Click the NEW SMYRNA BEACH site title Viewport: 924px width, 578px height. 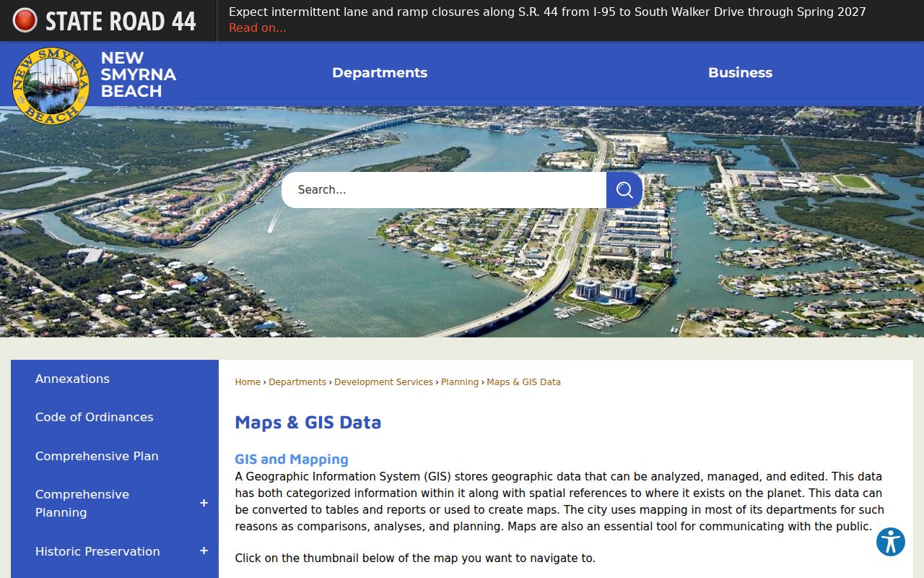pos(138,74)
